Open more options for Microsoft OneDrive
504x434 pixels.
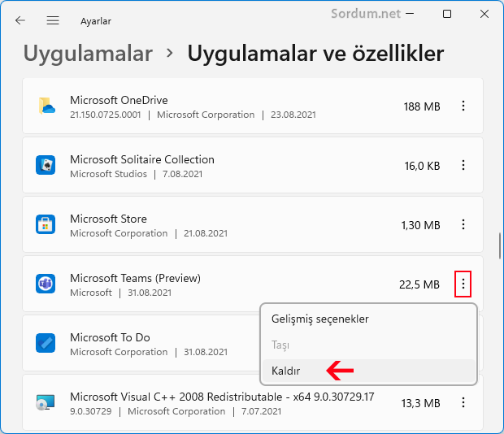(463, 106)
